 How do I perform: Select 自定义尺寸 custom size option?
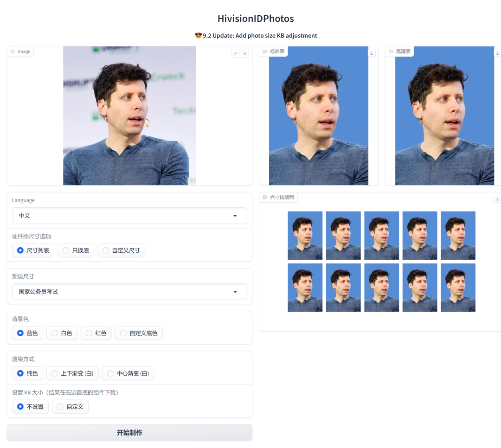(x=121, y=250)
